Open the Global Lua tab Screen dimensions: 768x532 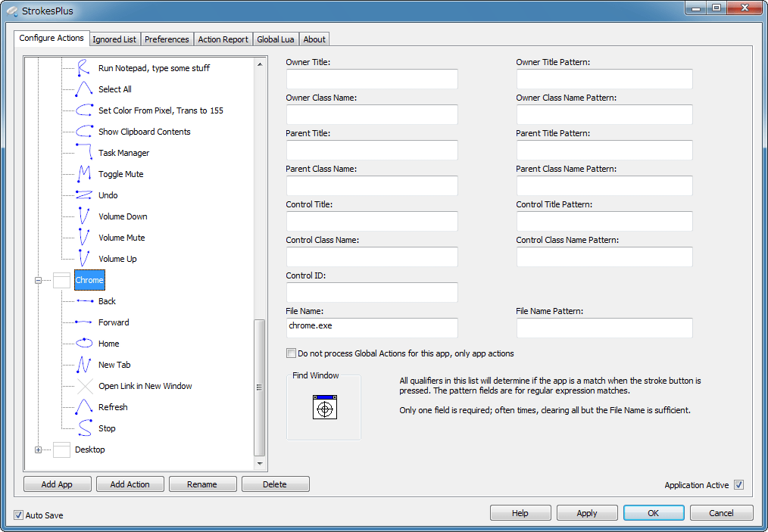click(x=275, y=39)
